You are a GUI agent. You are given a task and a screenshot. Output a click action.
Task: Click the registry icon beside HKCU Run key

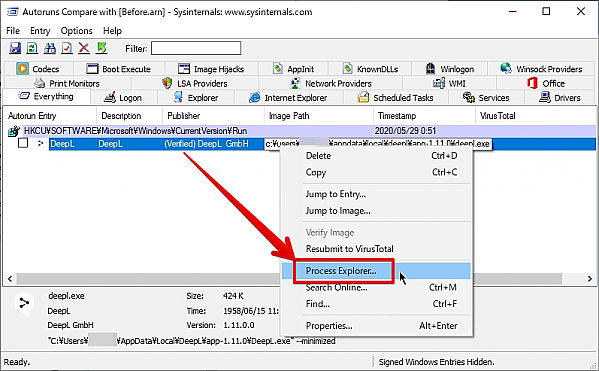click(x=14, y=131)
